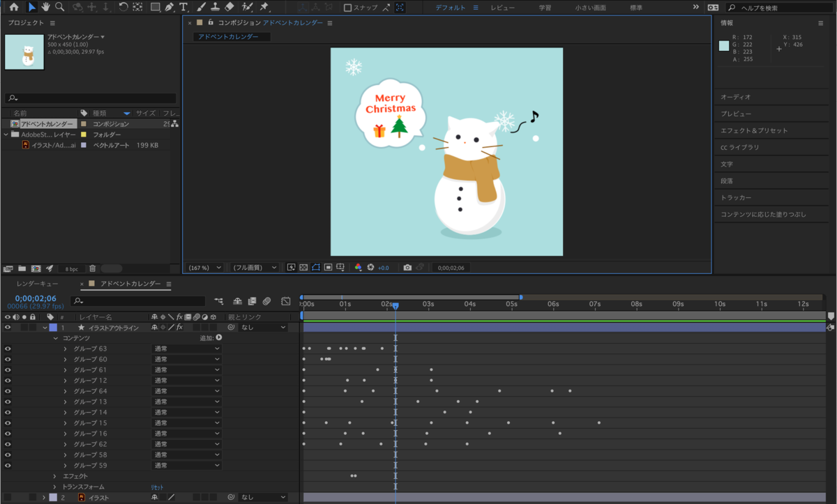Delete selected project item with trash icon
The height and width of the screenshot is (504, 837).
[x=92, y=268]
